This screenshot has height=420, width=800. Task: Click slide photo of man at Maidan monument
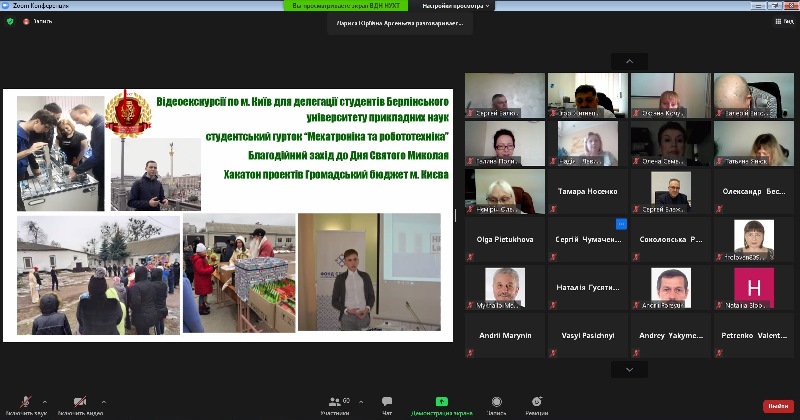click(x=156, y=175)
